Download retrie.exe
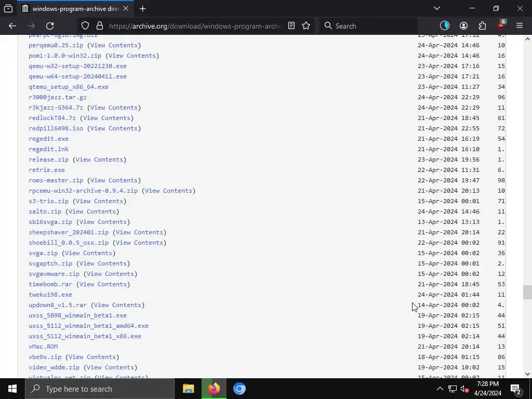Screen dimensions: 532x399 47,170
